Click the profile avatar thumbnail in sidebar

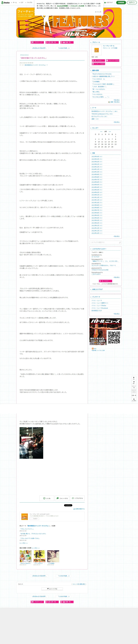pyautogui.click(x=96, y=50)
